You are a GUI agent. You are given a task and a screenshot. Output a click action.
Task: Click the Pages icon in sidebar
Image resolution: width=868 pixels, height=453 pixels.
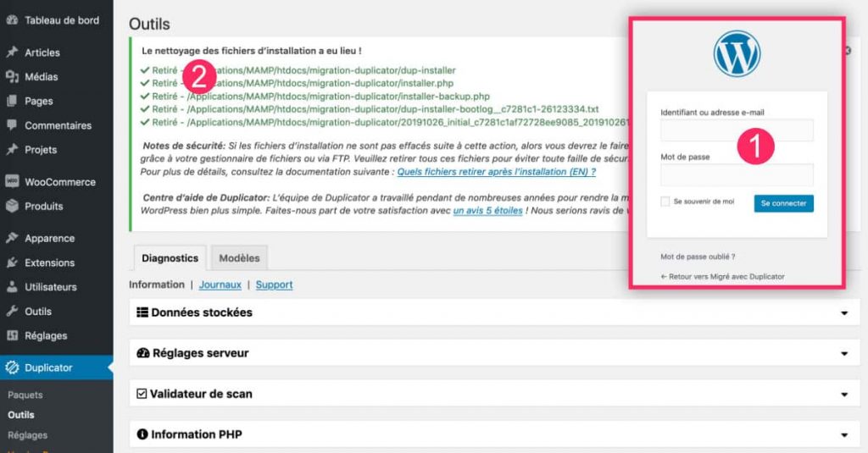tap(12, 101)
